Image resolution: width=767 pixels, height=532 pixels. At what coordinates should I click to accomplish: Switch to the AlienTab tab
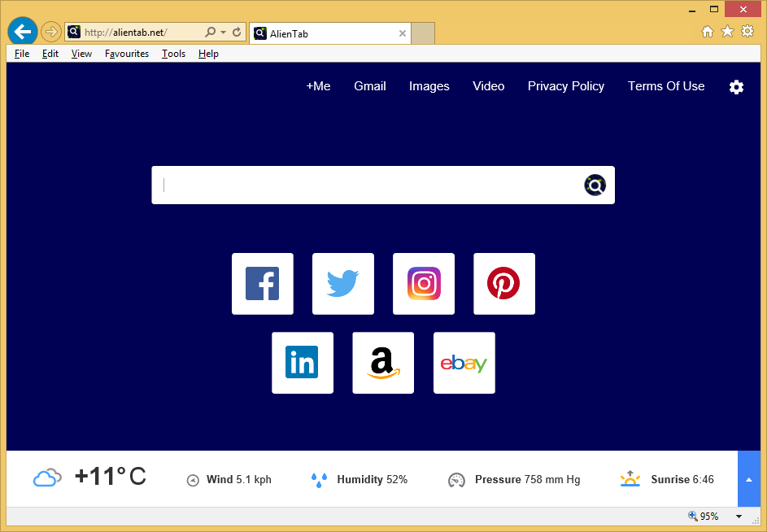point(330,34)
